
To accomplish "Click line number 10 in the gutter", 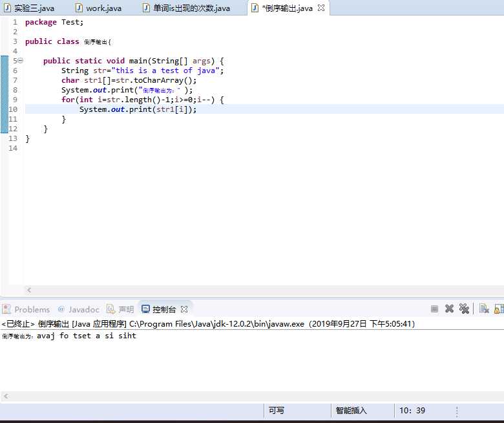I will point(12,109).
